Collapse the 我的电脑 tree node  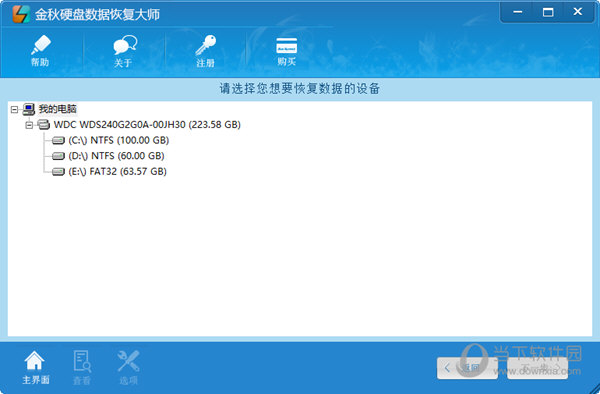[x=14, y=110]
